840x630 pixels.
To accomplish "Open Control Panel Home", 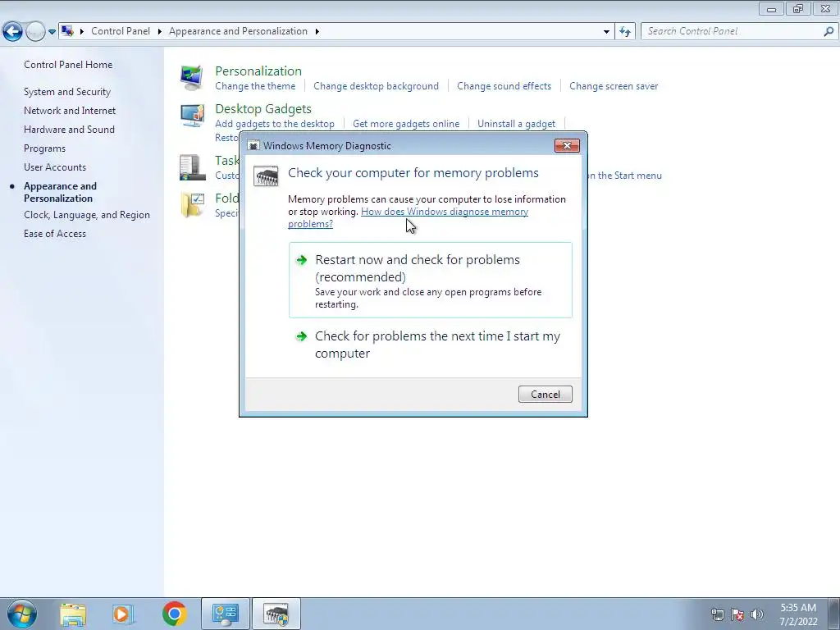I will (x=68, y=64).
